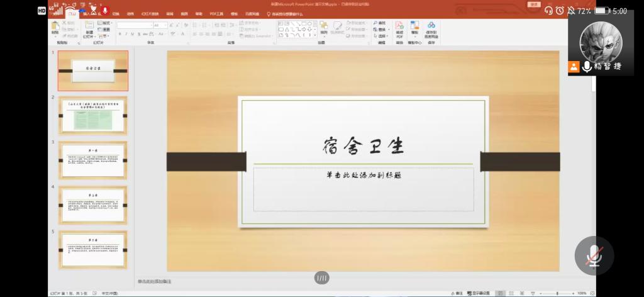Click the Find (查找) icon in the editing group

pos(380,23)
